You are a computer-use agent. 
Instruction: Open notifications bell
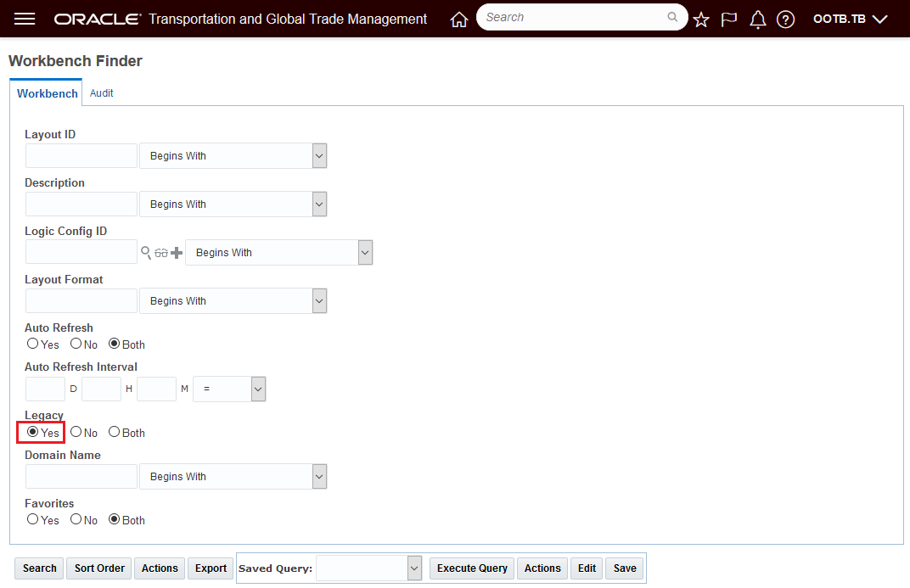coord(757,20)
